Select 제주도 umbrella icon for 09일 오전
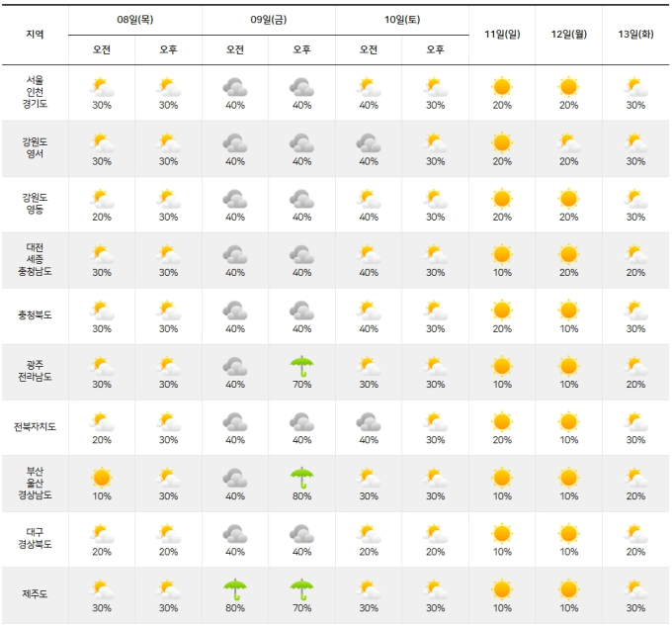This screenshot has height=626, width=672. click(x=235, y=589)
